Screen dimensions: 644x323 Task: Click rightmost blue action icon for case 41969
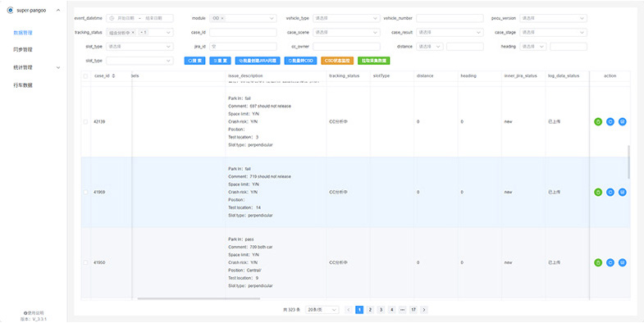point(622,192)
